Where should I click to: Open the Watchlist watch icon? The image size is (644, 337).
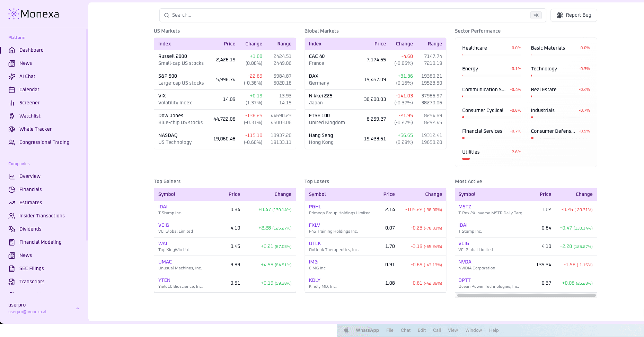(12, 116)
